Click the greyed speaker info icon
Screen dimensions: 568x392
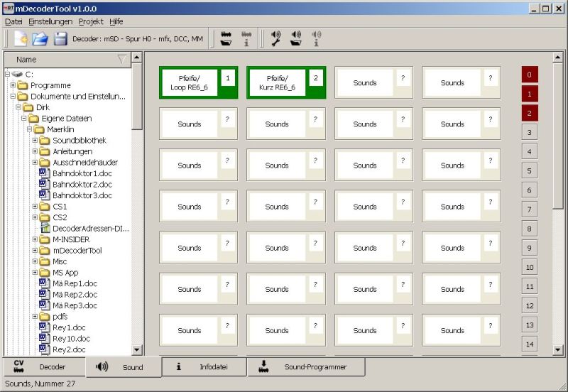316,38
